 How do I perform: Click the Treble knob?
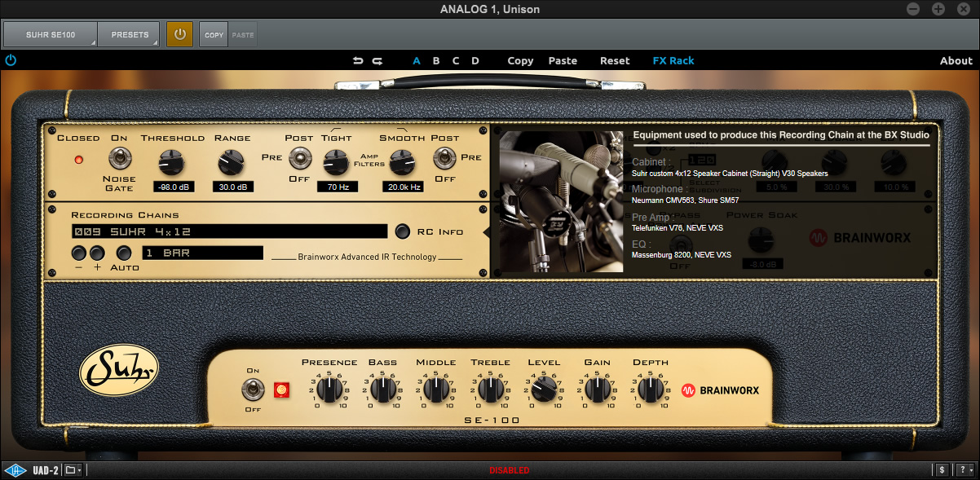pos(490,390)
